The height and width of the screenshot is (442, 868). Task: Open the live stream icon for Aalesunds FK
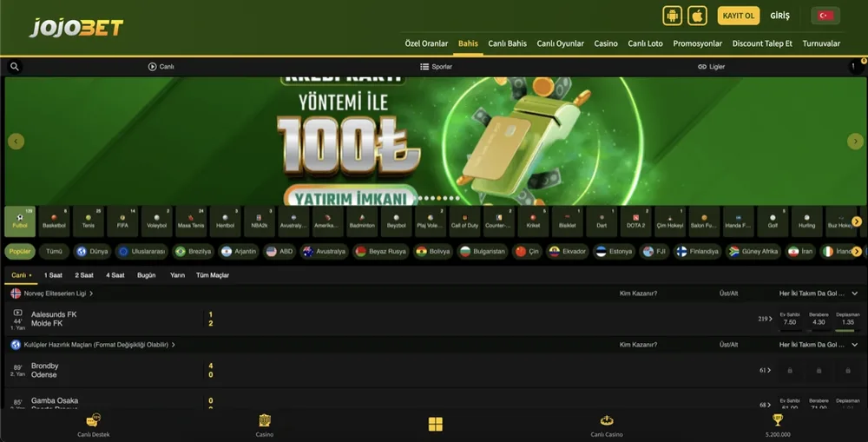point(17,313)
